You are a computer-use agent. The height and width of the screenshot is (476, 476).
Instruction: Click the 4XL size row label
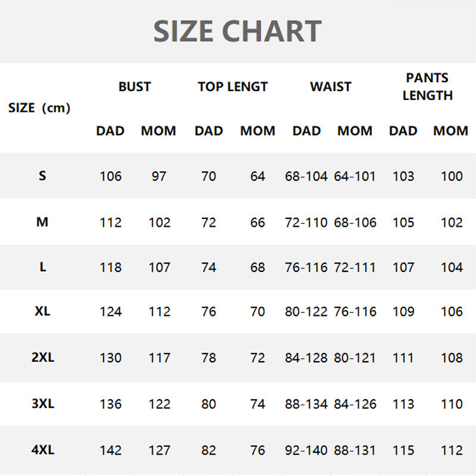pyautogui.click(x=42, y=450)
